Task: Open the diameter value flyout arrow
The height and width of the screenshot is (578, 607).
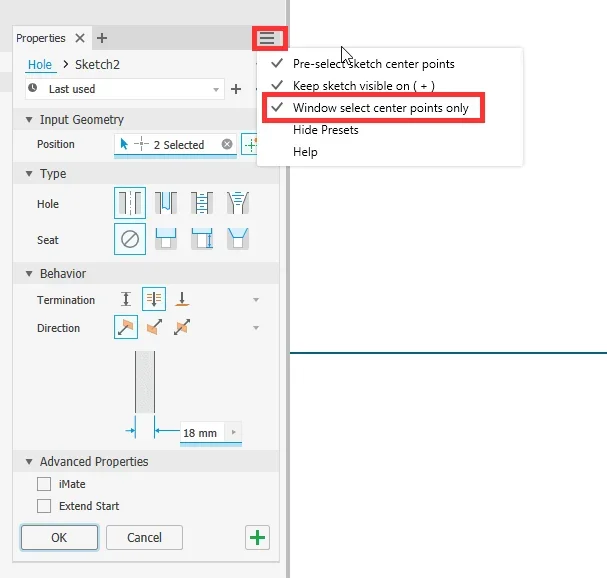Action: (x=233, y=432)
